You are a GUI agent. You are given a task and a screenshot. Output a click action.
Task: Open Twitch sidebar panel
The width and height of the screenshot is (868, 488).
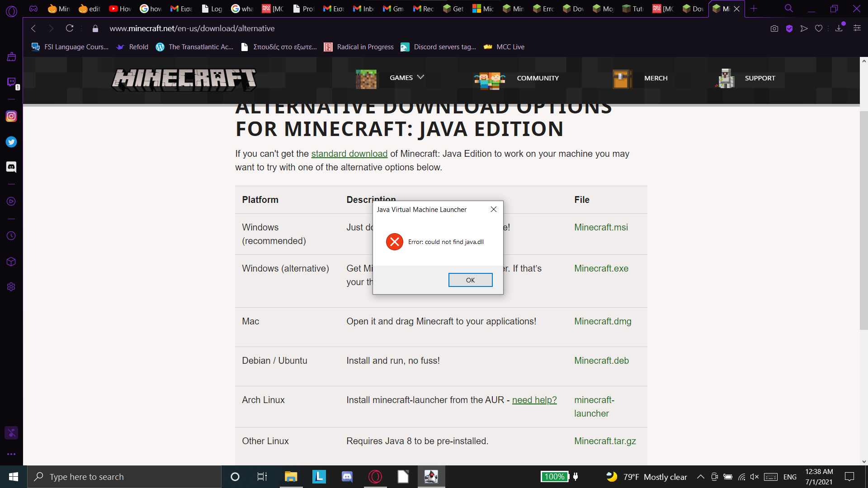pos(11,82)
